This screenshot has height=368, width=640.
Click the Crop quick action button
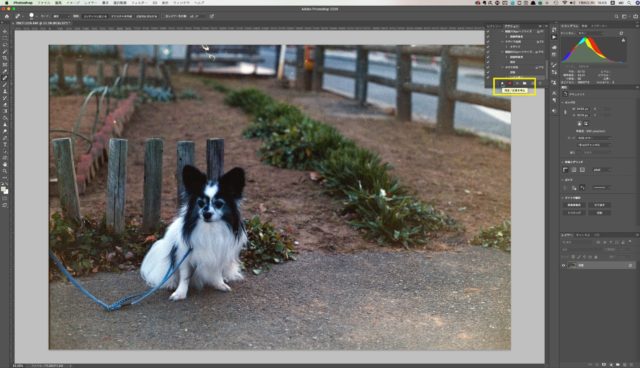pyautogui.click(x=599, y=205)
